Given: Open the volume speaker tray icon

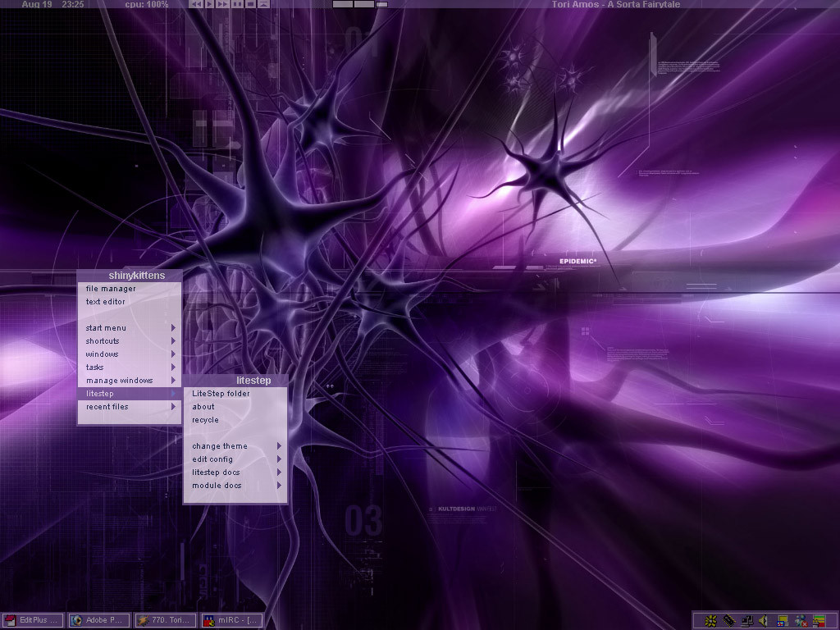Looking at the screenshot, I should 764,621.
